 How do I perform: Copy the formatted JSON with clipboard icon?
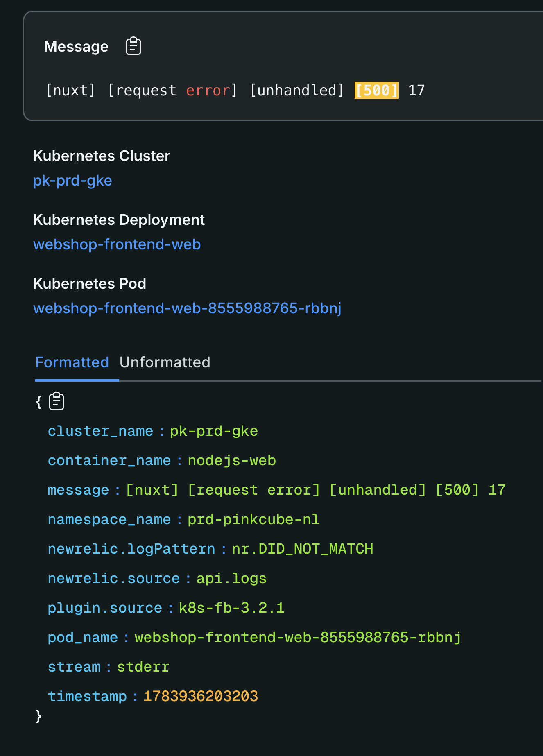click(57, 401)
